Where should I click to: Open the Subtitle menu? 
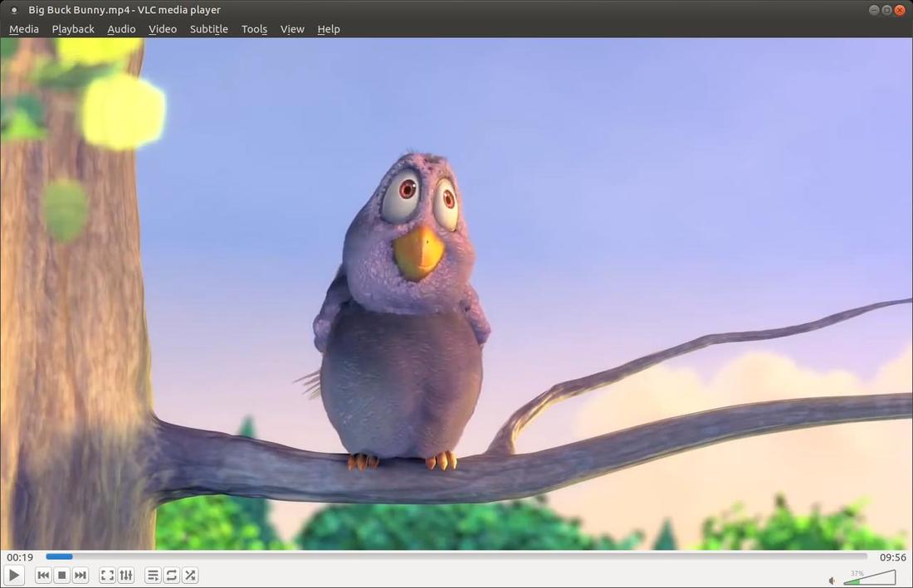tap(208, 29)
